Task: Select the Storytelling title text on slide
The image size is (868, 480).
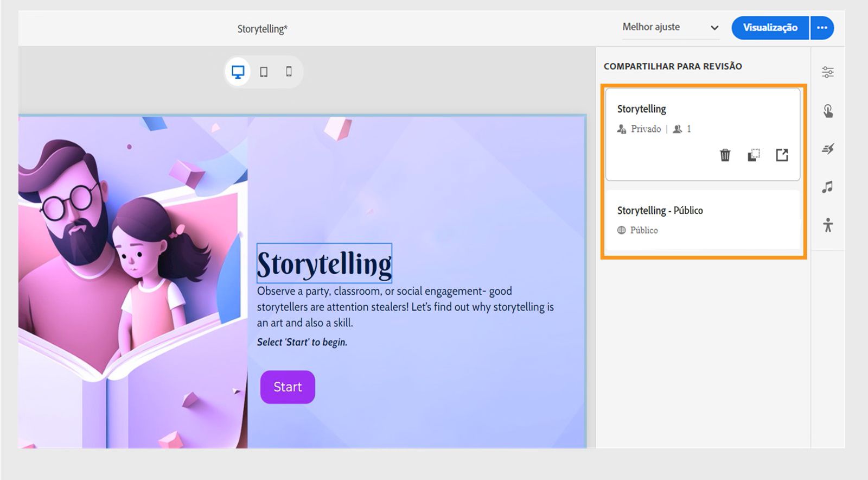Action: point(324,264)
